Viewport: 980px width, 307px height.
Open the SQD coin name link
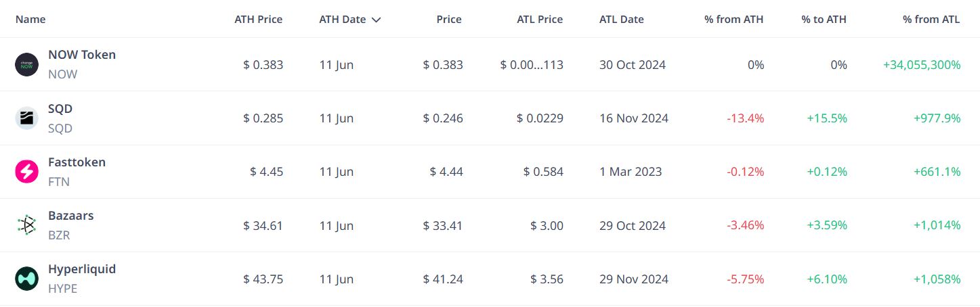pos(60,109)
